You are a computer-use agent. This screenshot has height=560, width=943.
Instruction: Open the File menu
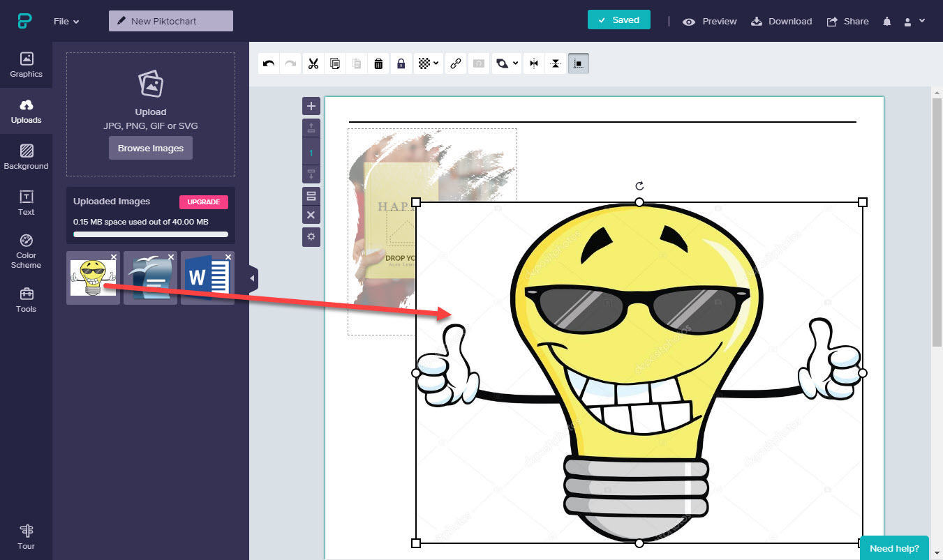(x=66, y=21)
